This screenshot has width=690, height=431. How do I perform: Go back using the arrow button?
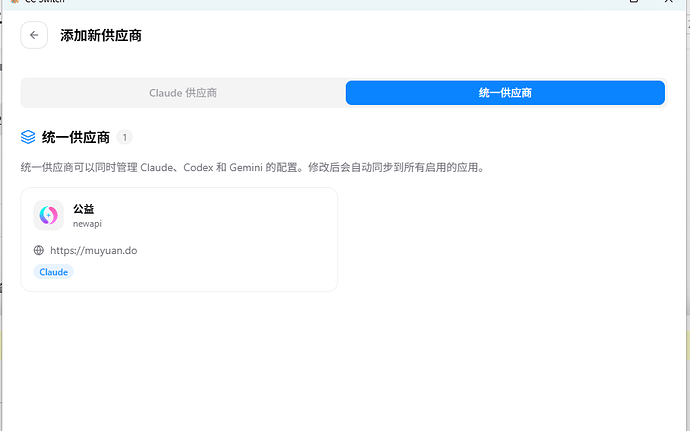click(x=34, y=35)
